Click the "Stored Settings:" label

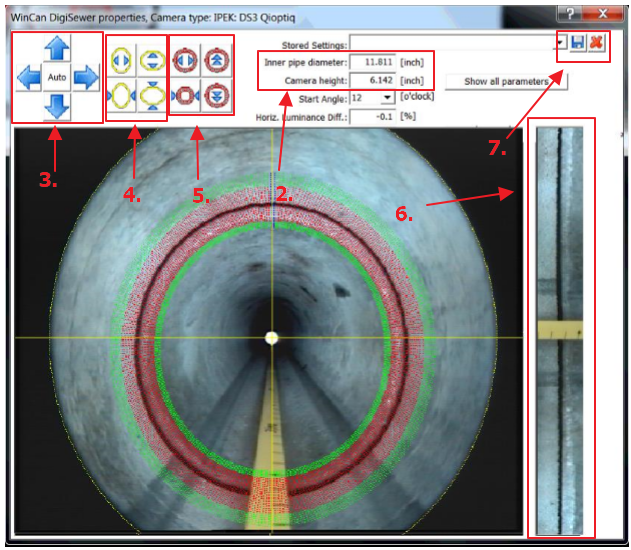pyautogui.click(x=314, y=45)
